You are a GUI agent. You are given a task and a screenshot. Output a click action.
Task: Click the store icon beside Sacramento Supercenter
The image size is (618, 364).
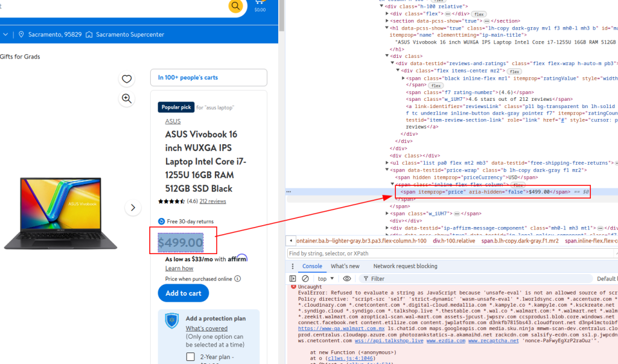coord(89,34)
